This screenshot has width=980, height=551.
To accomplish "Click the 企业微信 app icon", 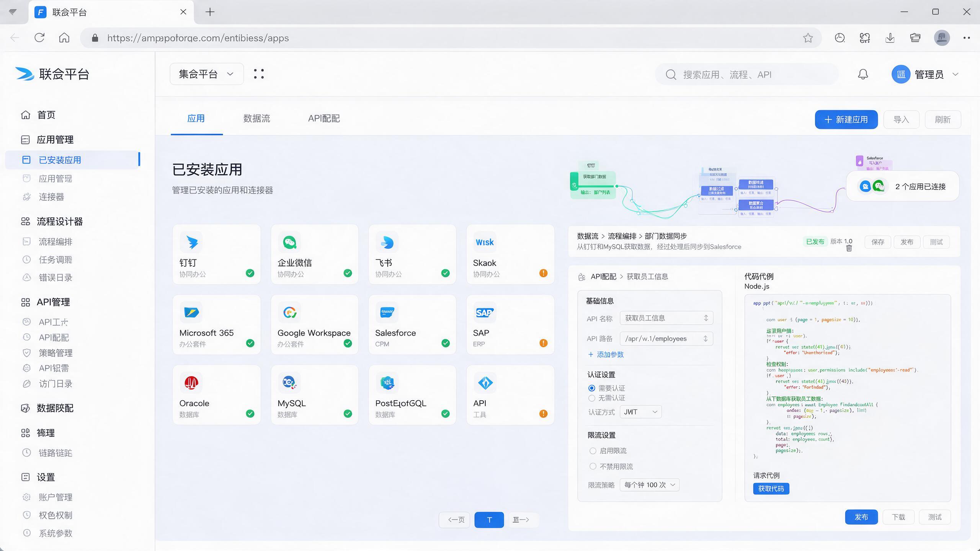I will pos(289,242).
